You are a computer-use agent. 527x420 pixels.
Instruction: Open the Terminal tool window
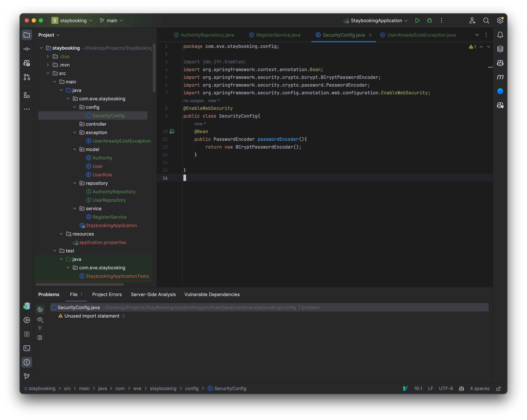click(x=27, y=348)
